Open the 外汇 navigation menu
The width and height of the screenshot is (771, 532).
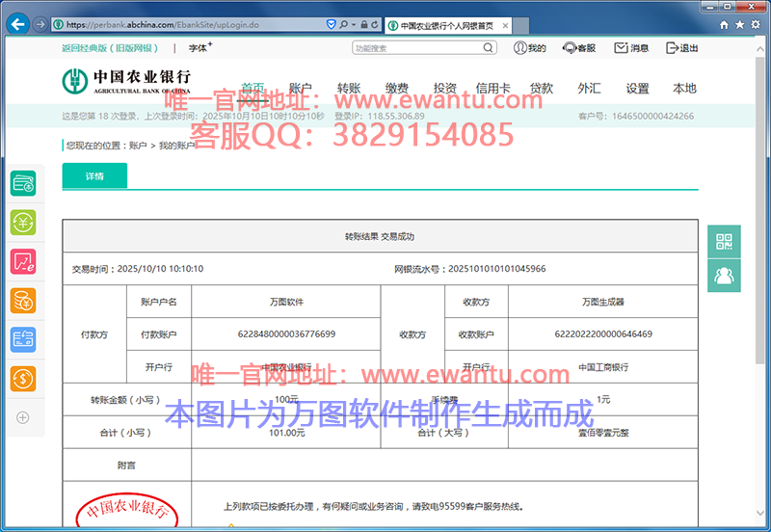[x=589, y=89]
